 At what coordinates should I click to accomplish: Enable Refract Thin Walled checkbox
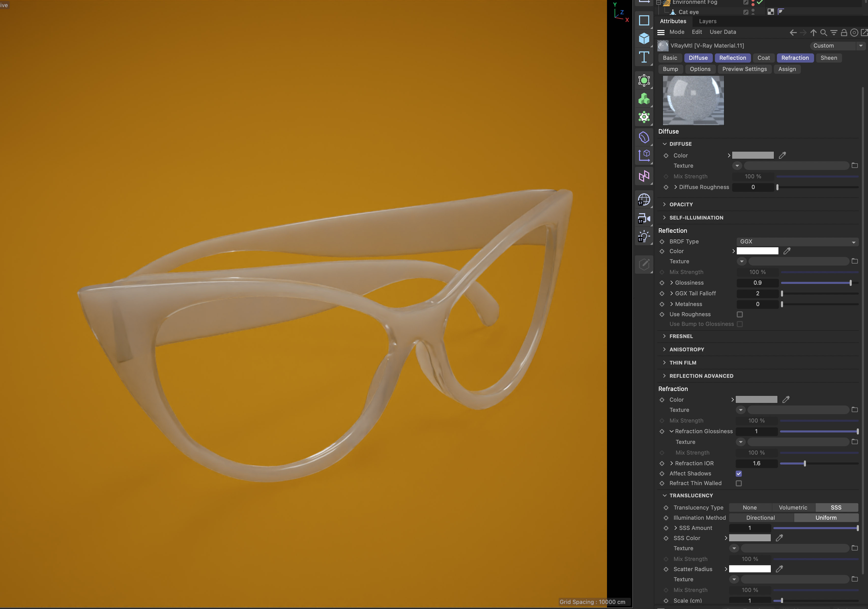(739, 483)
